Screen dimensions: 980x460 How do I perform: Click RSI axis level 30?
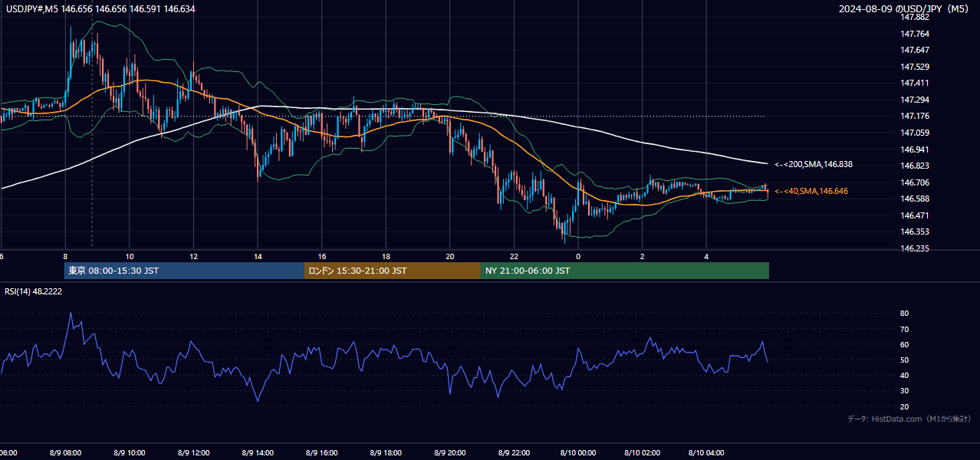click(x=905, y=391)
